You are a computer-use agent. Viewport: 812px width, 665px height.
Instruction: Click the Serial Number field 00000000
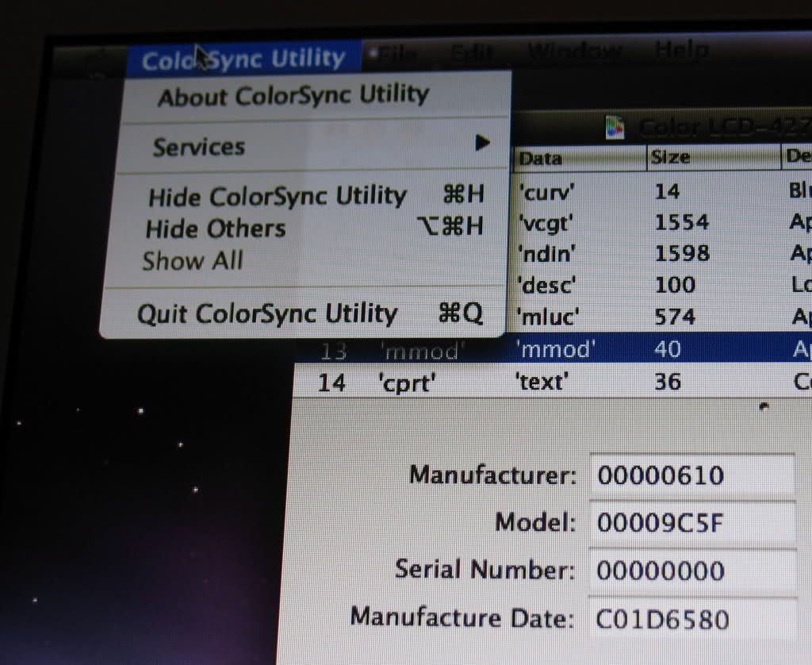pos(691,571)
